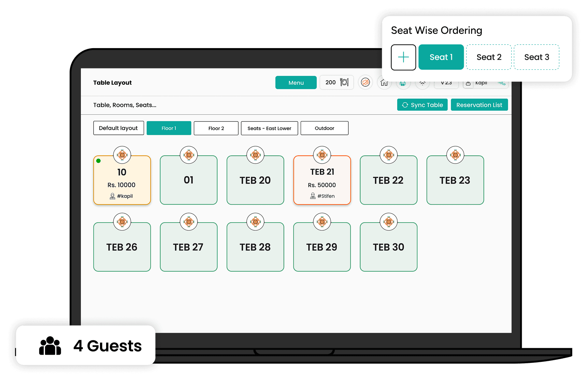Viewport: 588px width, 381px height.
Task: Switch to Floor 1 tab
Action: (169, 128)
